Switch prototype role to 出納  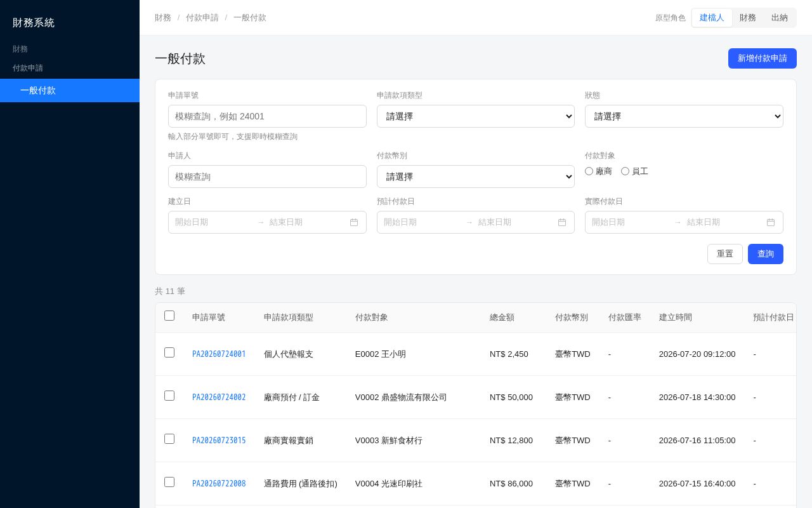[x=780, y=18]
